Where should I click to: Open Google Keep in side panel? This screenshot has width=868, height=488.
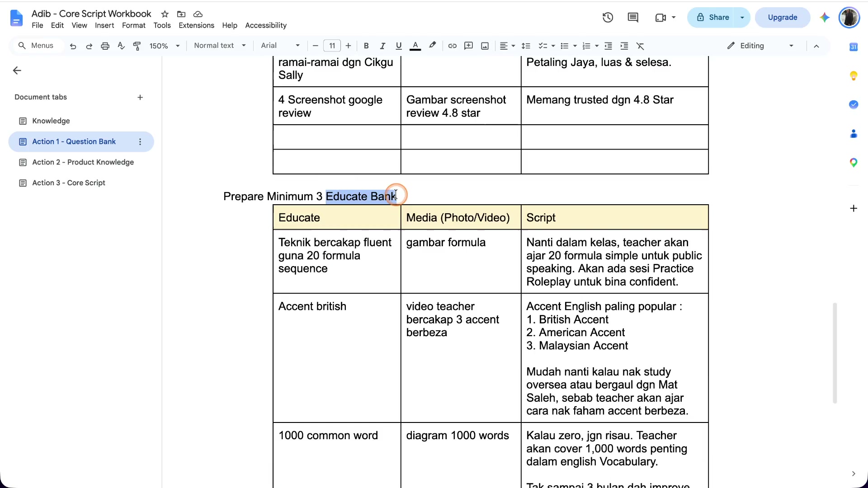pyautogui.click(x=854, y=75)
